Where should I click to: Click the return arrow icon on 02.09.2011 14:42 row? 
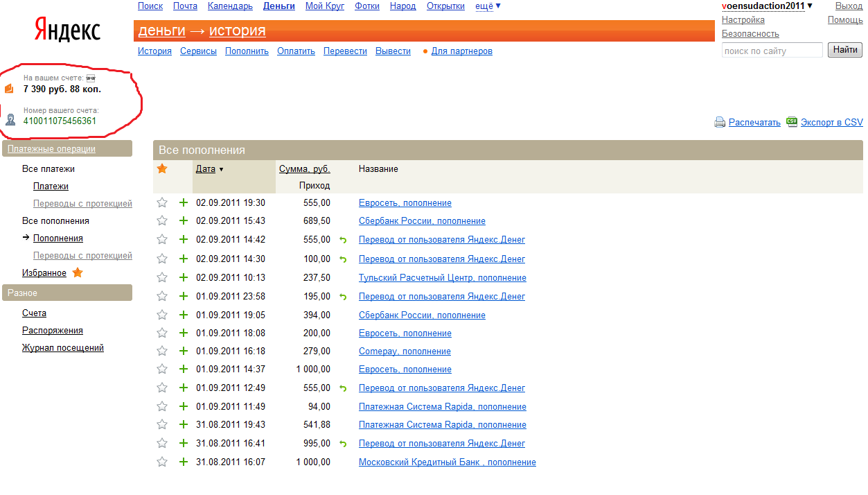[342, 240]
